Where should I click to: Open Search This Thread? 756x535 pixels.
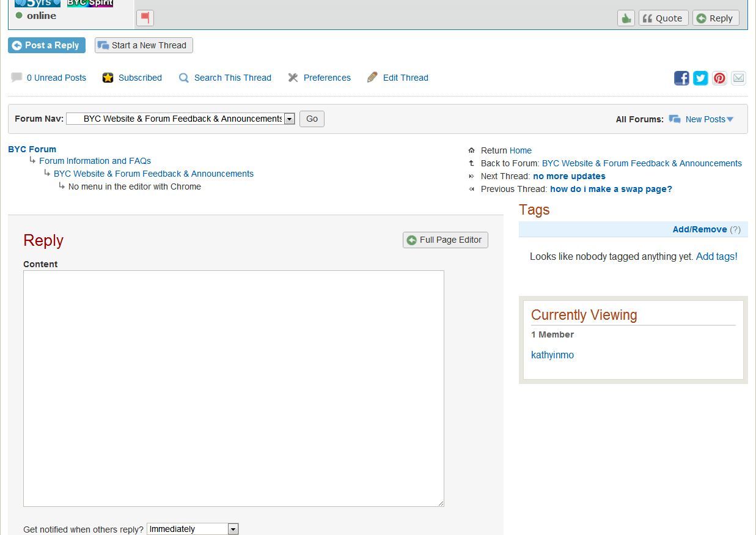click(232, 78)
